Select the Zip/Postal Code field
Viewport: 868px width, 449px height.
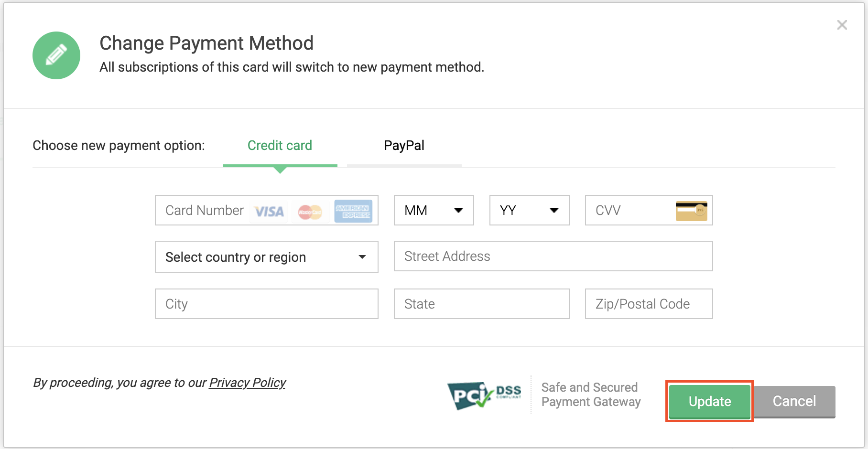click(x=648, y=304)
